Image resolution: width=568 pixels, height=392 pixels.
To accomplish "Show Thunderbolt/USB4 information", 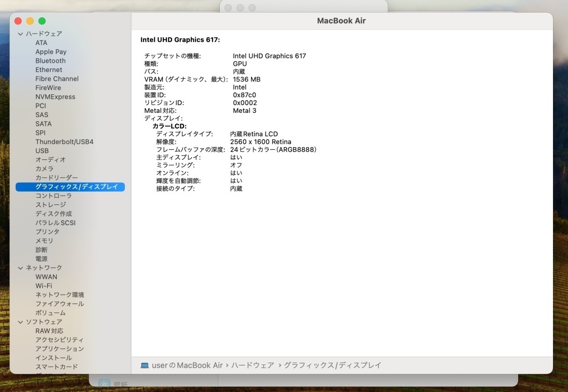I will point(64,142).
